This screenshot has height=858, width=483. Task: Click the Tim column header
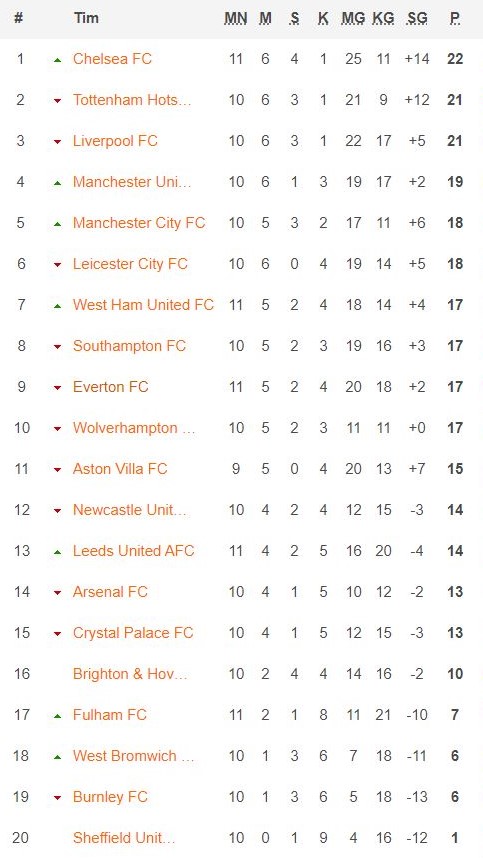[86, 18]
